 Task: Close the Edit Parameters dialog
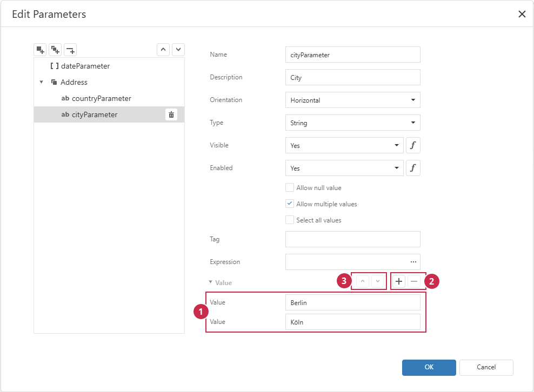click(x=522, y=14)
